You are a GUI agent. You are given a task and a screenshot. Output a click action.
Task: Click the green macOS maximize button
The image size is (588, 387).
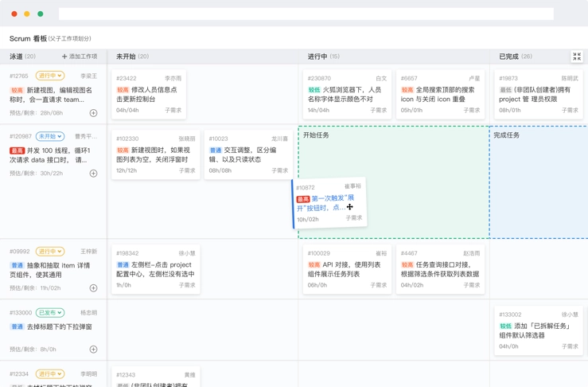(41, 14)
